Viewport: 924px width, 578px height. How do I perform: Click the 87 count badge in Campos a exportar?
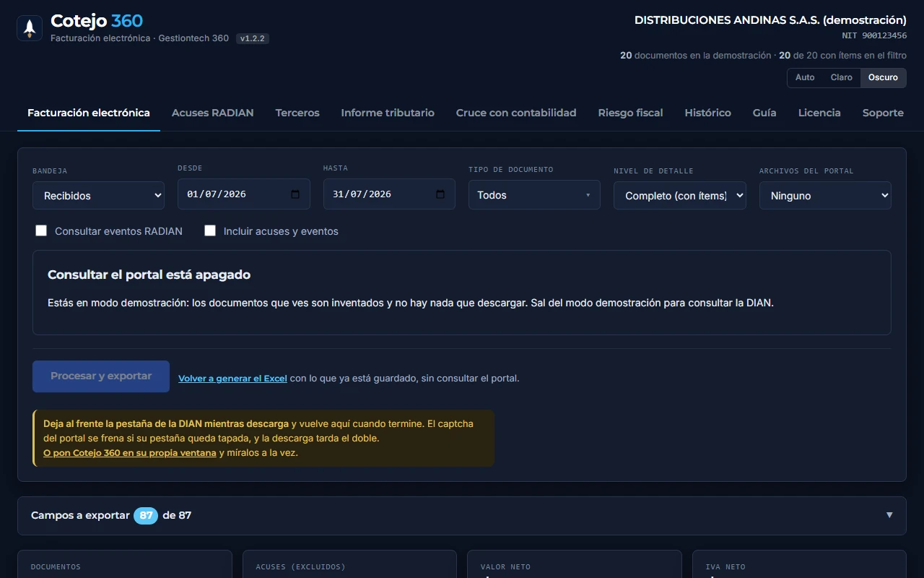pos(146,515)
